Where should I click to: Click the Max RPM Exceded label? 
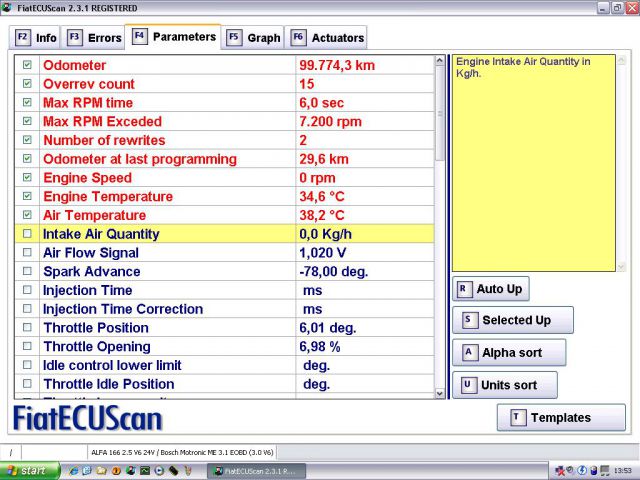point(102,122)
